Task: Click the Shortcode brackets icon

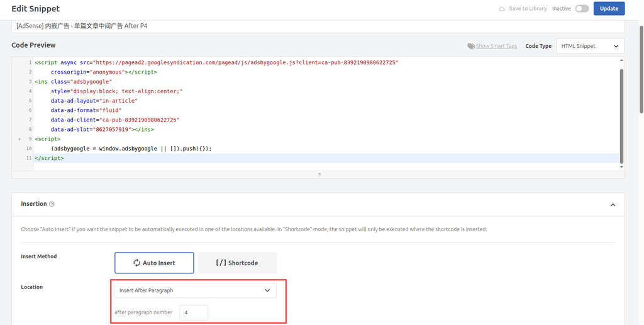Action: [221, 263]
